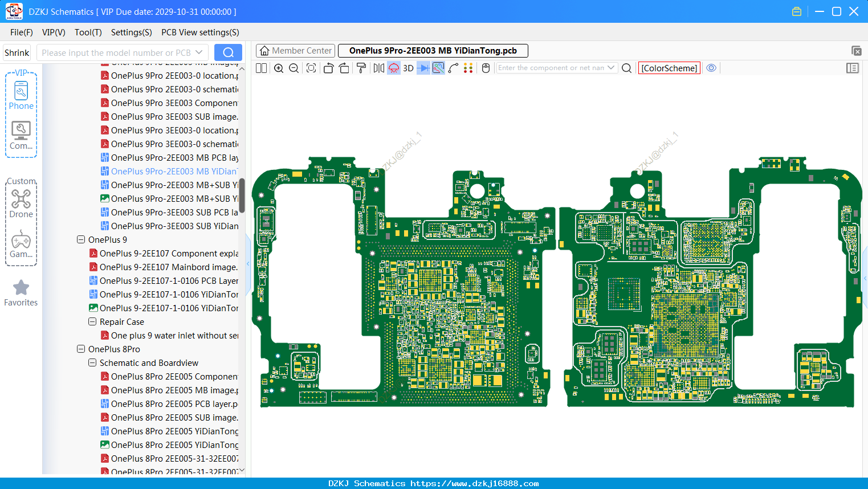The image size is (868, 489).
Task: Mirror flip the PCB board
Action: coord(378,68)
